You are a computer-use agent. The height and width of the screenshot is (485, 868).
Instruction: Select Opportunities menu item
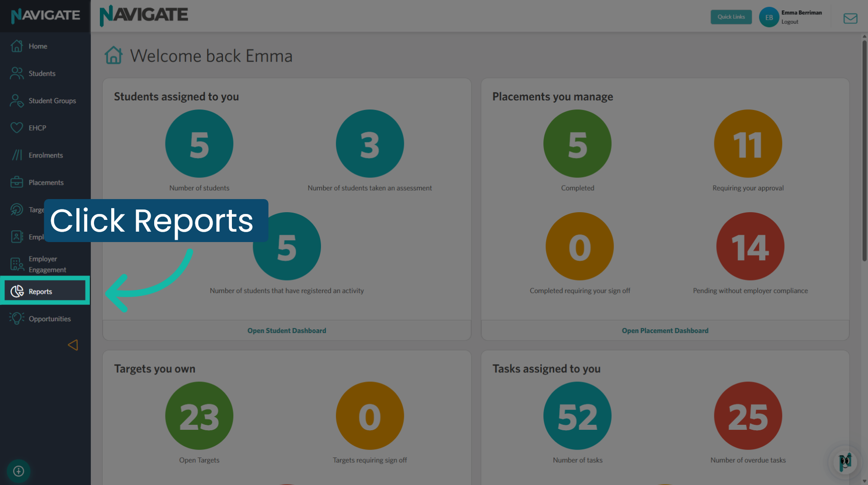[45, 319]
